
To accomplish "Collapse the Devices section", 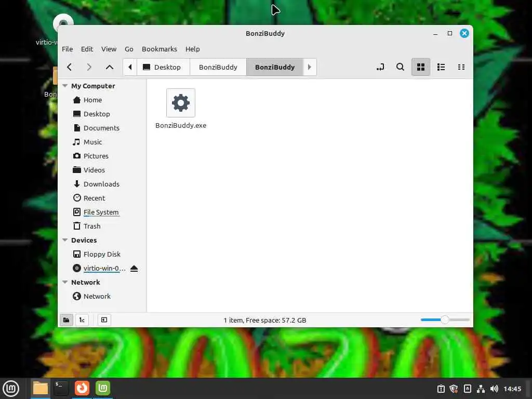I will [65, 240].
